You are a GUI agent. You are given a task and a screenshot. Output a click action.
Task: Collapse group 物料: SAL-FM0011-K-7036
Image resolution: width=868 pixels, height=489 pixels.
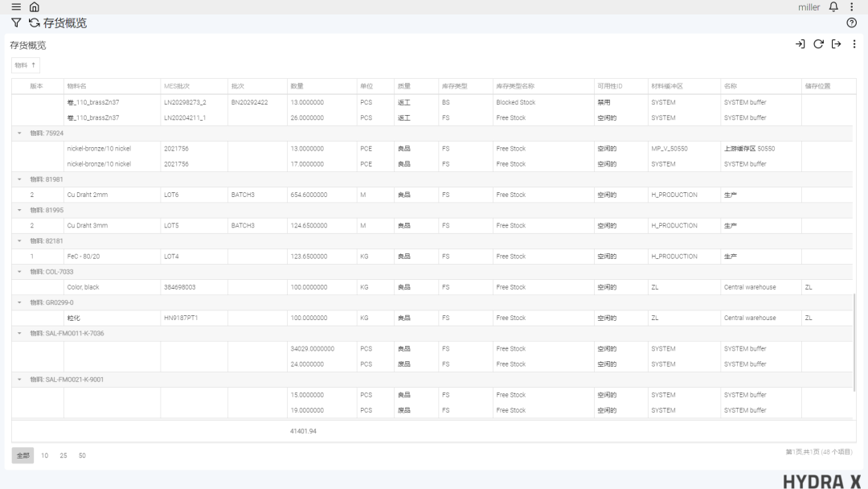point(19,334)
